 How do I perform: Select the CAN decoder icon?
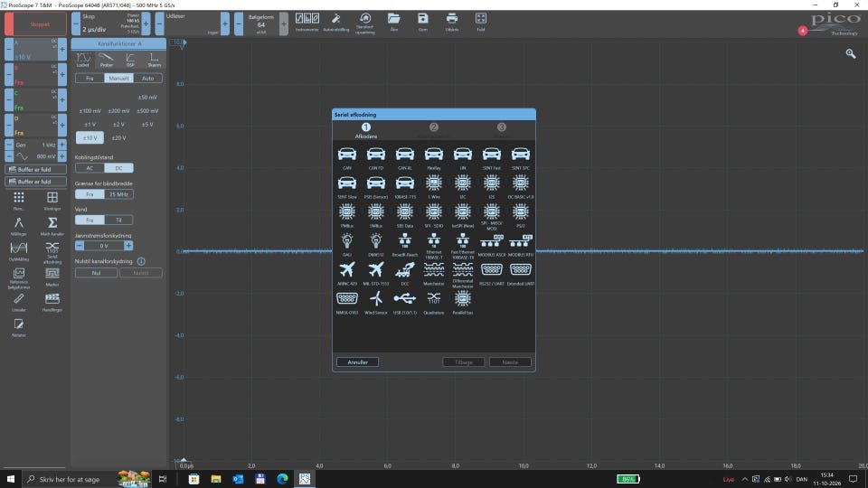coord(347,155)
